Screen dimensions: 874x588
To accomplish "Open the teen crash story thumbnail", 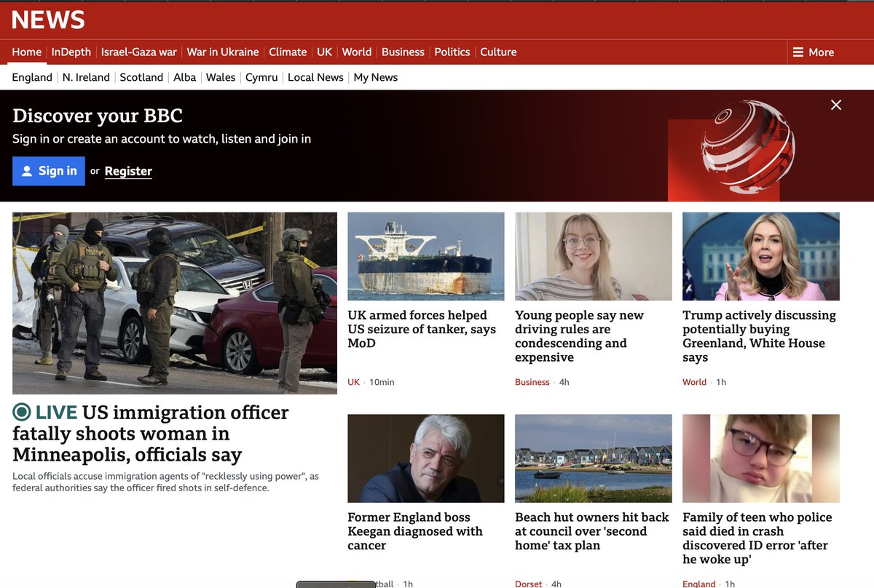I will (x=761, y=458).
